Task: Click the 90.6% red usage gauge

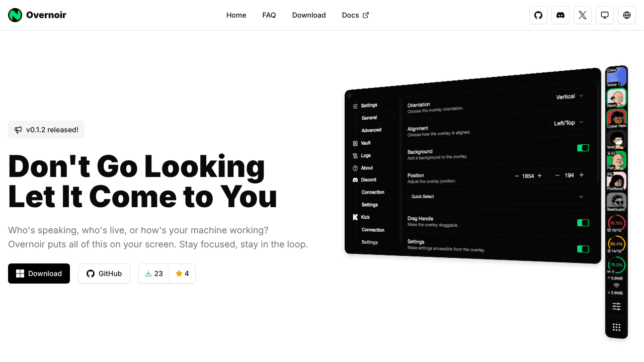Action: pyautogui.click(x=616, y=223)
